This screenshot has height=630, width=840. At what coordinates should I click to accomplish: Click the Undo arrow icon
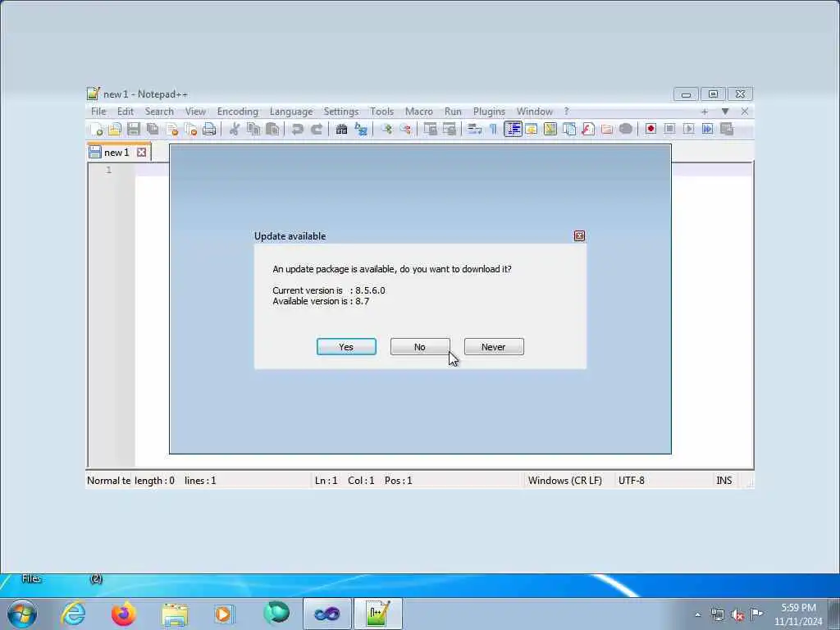[297, 129]
